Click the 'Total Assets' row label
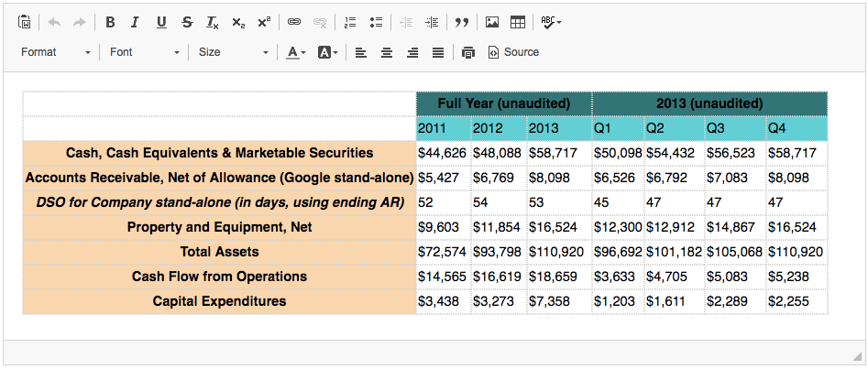This screenshot has height=369, width=868. [220, 252]
